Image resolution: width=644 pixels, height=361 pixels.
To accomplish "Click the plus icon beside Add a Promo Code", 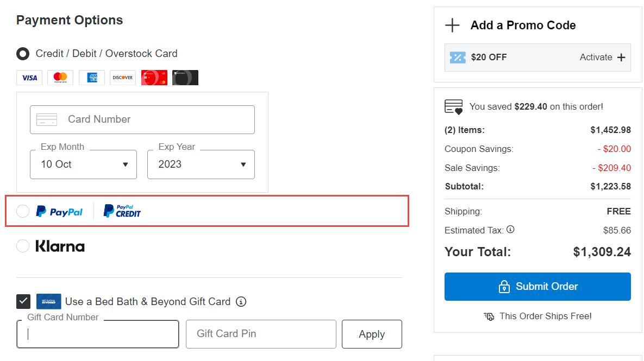I will coord(452,25).
